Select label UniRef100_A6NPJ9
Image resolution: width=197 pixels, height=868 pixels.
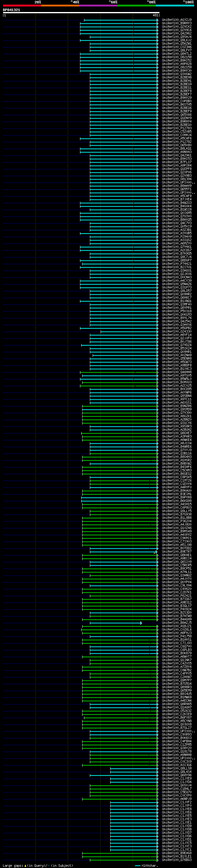click(177, 799)
